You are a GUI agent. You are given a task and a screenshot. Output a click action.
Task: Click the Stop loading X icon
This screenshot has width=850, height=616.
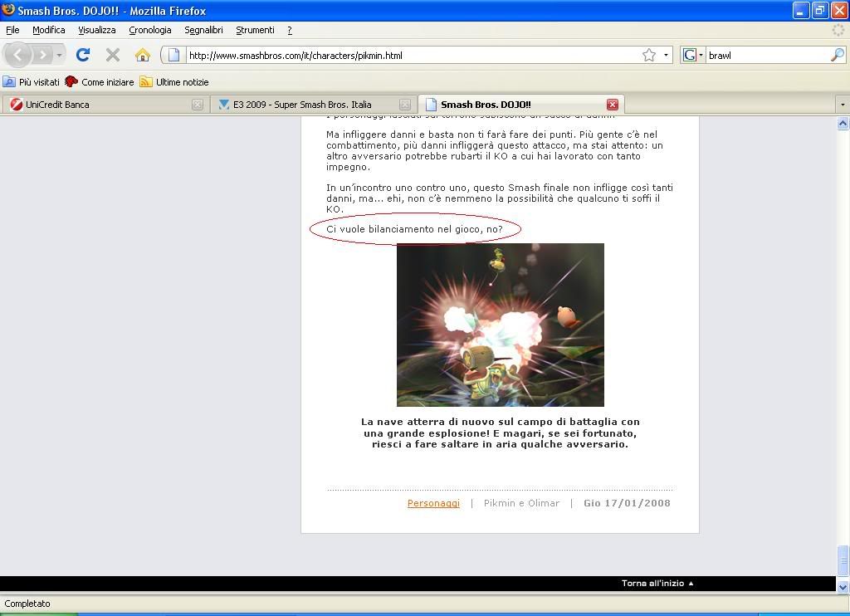point(113,55)
